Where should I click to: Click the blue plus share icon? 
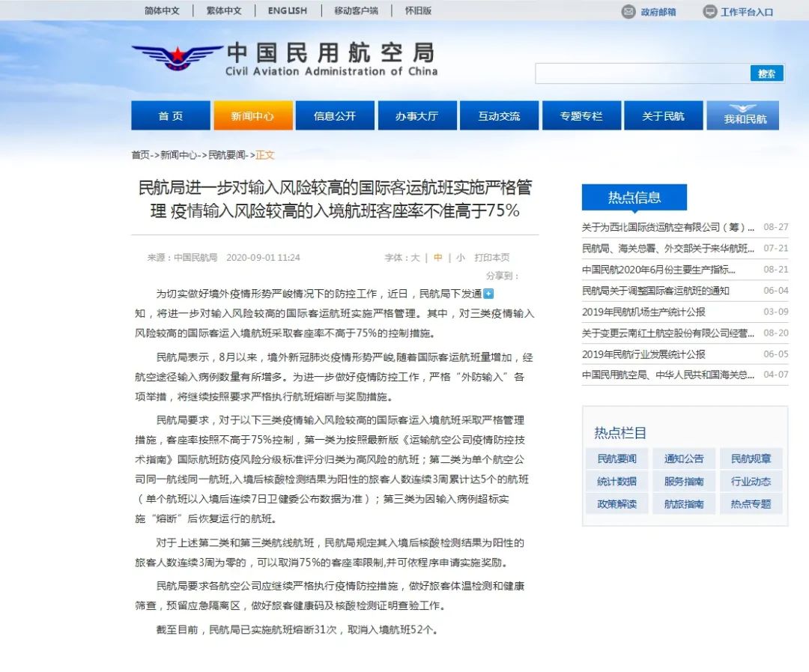tap(488, 294)
